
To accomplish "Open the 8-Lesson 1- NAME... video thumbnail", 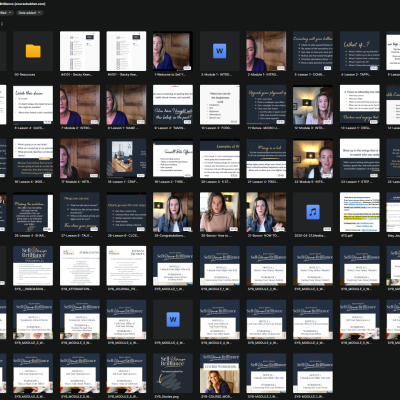I will pyautogui.click(x=126, y=105).
